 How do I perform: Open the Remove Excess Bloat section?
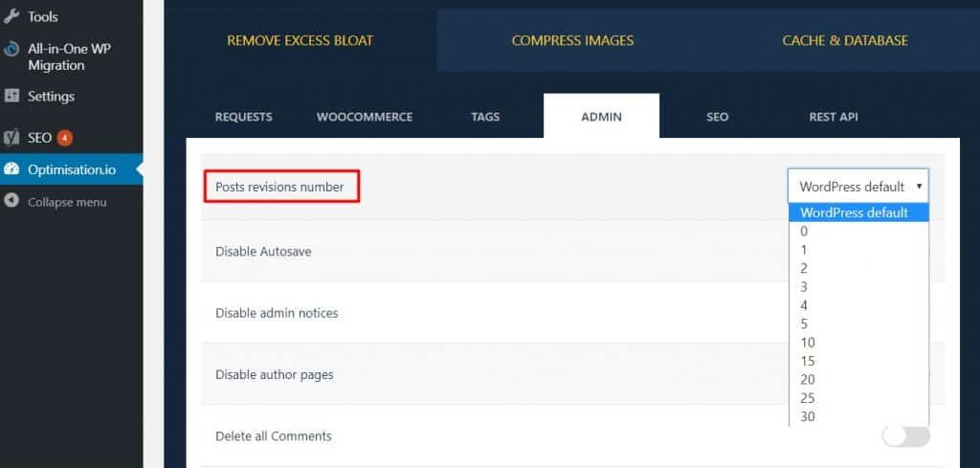click(300, 40)
